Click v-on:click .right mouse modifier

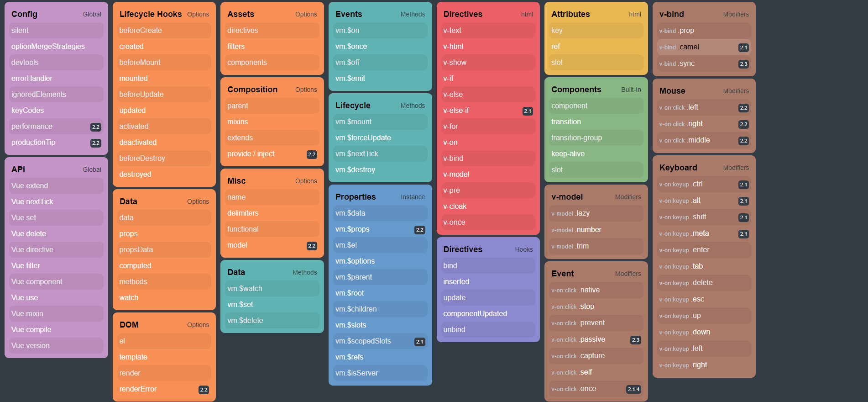coord(704,124)
